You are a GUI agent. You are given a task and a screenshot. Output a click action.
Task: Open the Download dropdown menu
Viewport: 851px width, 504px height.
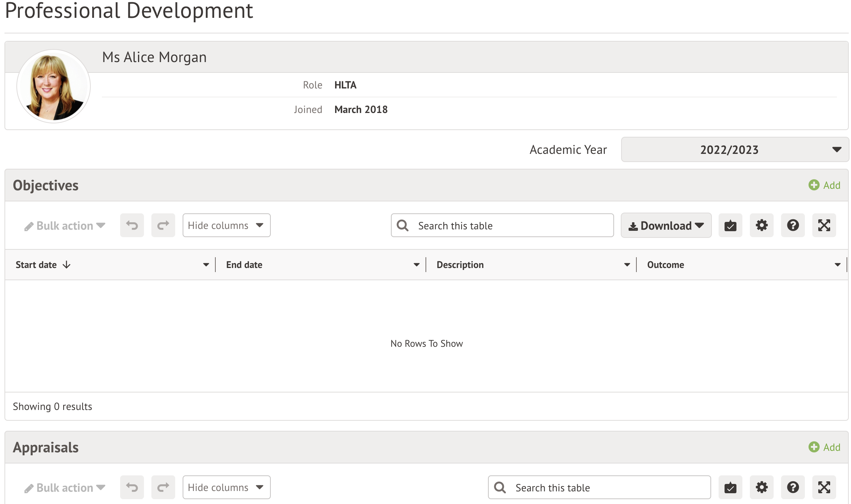(666, 225)
